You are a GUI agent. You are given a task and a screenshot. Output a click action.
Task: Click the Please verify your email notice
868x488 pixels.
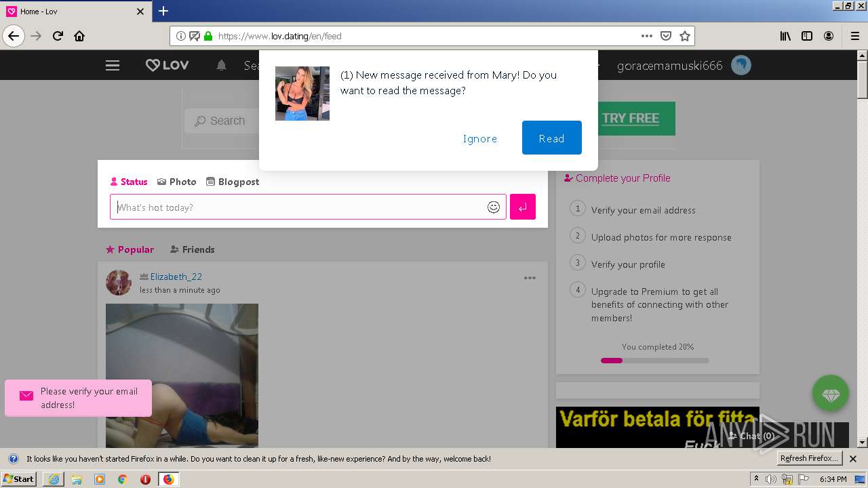[x=78, y=398]
